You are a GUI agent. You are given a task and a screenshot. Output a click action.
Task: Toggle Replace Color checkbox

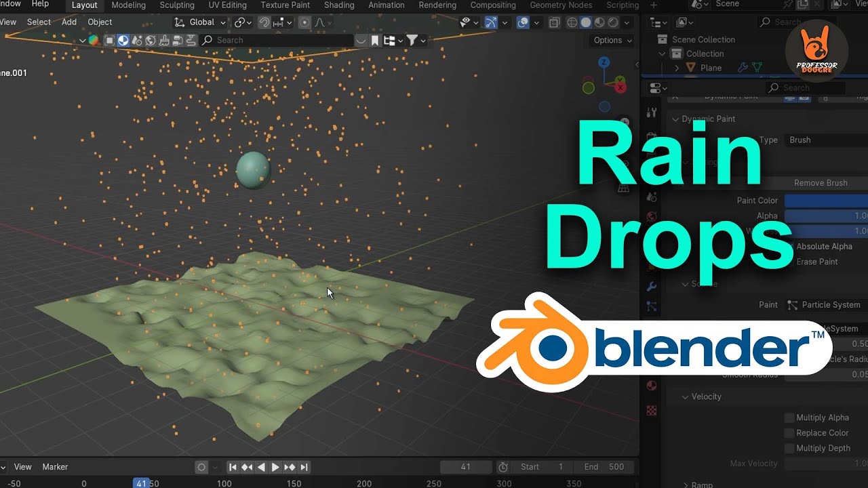point(789,432)
